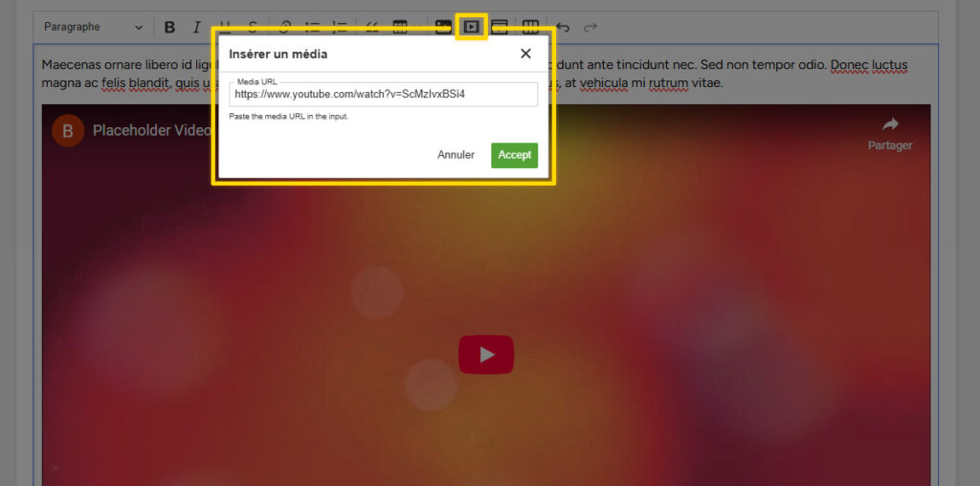Click the 'Insérer un média' dialog title
This screenshot has height=486, width=980.
pyautogui.click(x=278, y=55)
